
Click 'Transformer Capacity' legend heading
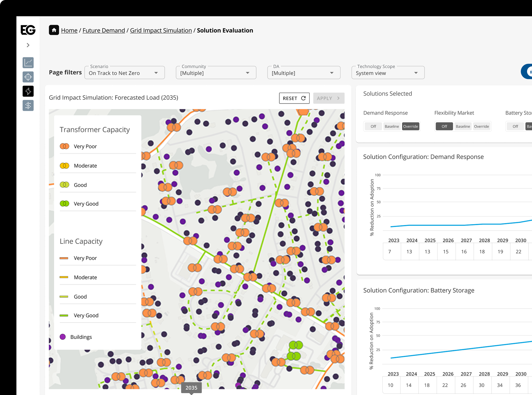tap(95, 129)
